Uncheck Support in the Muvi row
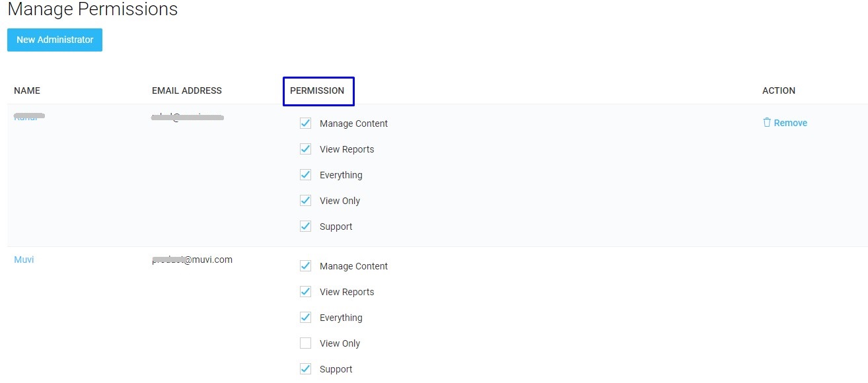Screen dimensions: 868x383 coord(305,369)
